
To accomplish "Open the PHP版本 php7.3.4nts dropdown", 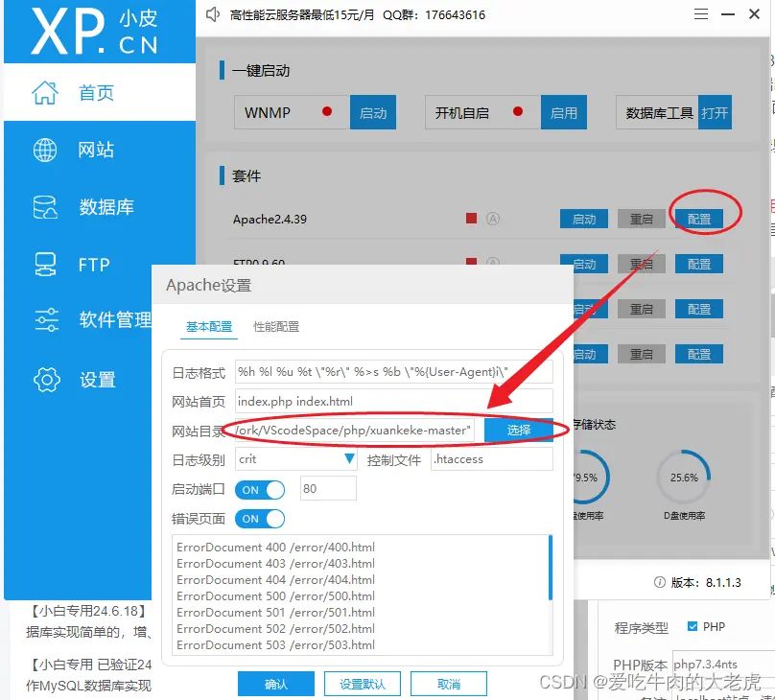I will tap(723, 664).
